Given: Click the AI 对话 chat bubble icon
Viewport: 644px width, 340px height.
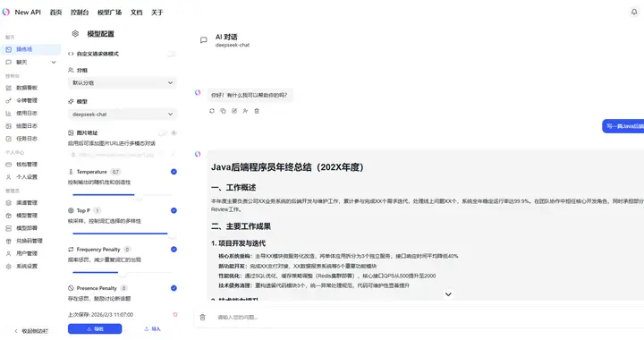Looking at the screenshot, I should (x=203, y=40).
